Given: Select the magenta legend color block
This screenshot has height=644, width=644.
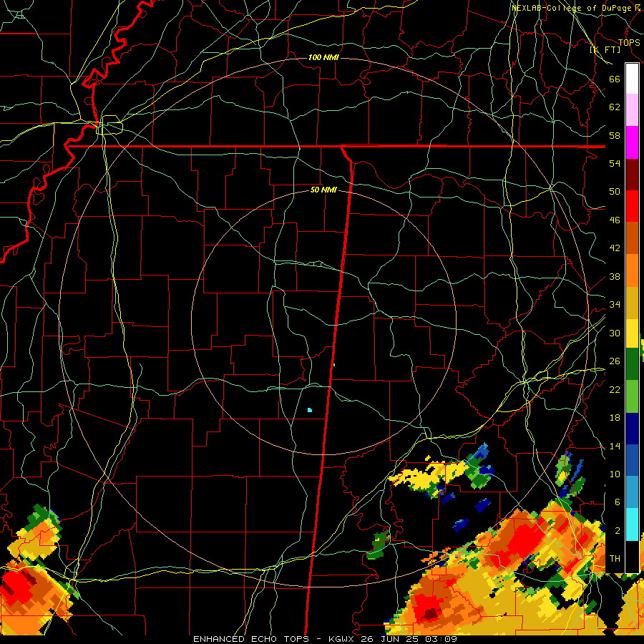Looking at the screenshot, I should pyautogui.click(x=632, y=142).
